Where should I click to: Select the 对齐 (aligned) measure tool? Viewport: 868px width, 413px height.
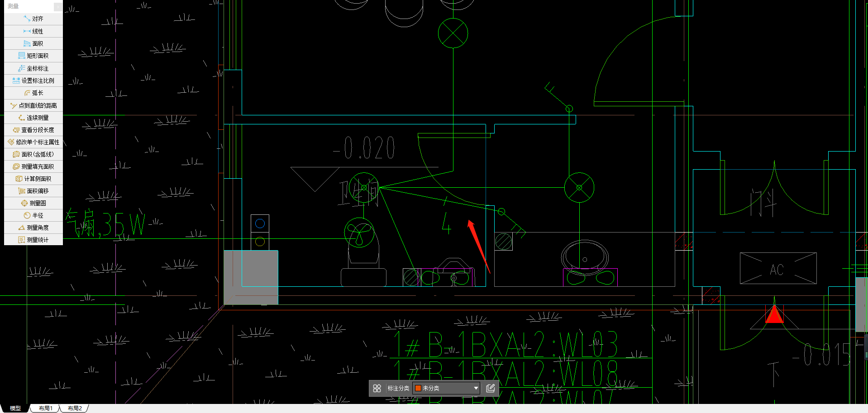coord(33,19)
